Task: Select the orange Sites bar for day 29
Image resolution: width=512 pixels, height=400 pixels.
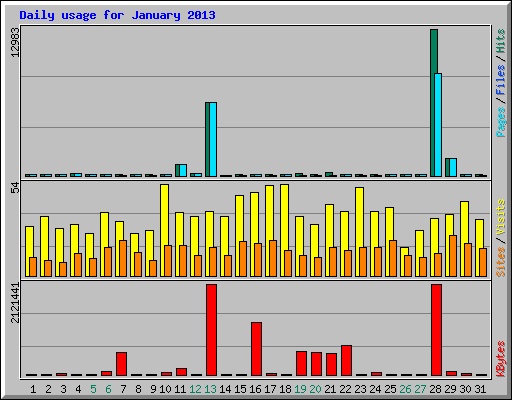Action: click(x=453, y=256)
